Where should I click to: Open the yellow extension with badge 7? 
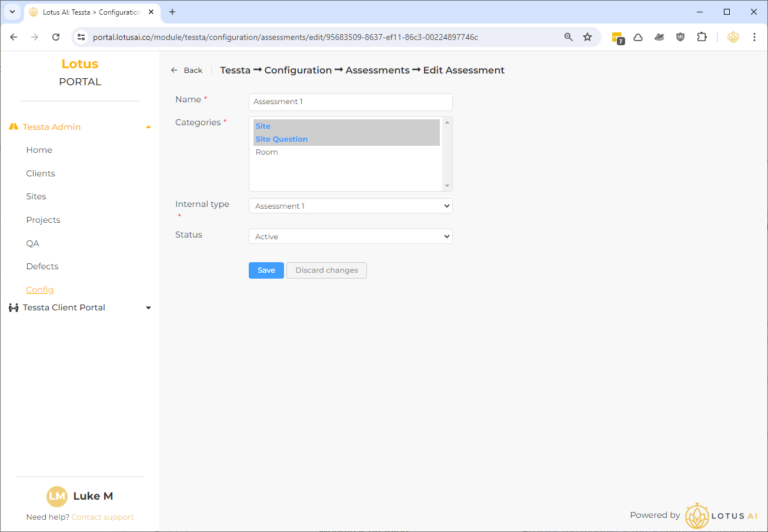click(x=617, y=38)
